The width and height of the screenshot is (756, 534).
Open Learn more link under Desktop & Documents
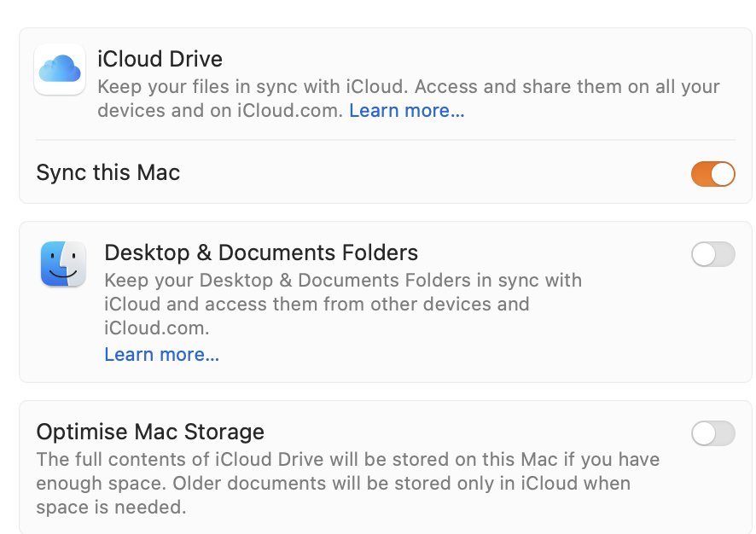coord(161,355)
